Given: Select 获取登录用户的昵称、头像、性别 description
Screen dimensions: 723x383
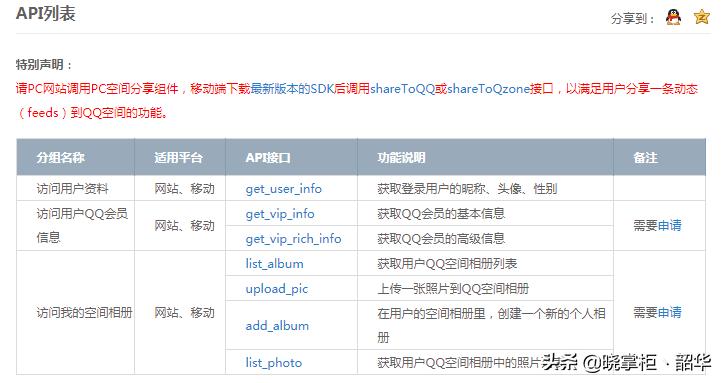Looking at the screenshot, I should [x=467, y=189].
